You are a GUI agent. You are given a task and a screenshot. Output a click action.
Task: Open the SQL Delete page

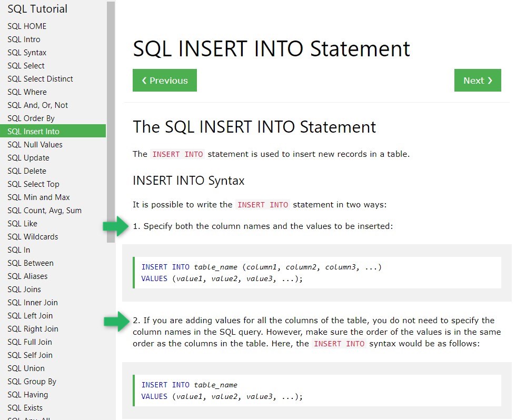[x=27, y=171]
